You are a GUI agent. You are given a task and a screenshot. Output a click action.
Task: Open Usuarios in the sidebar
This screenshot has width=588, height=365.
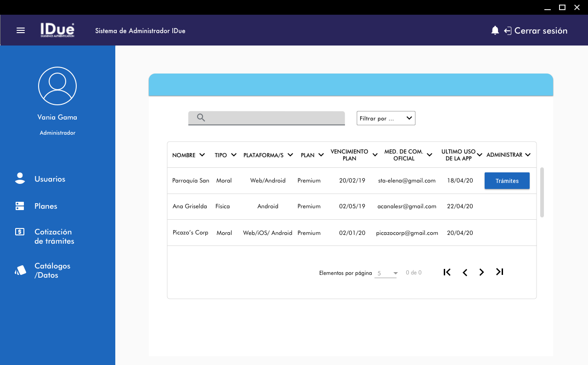click(x=50, y=179)
